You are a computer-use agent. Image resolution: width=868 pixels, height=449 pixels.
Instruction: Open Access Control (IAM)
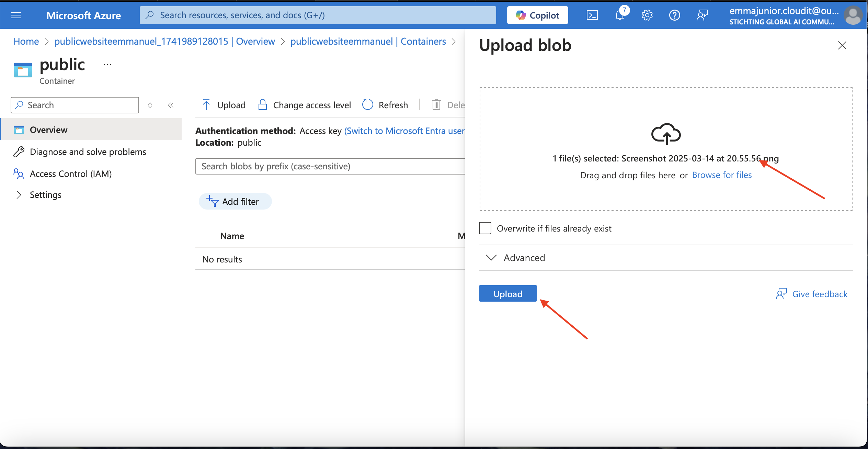point(71,173)
